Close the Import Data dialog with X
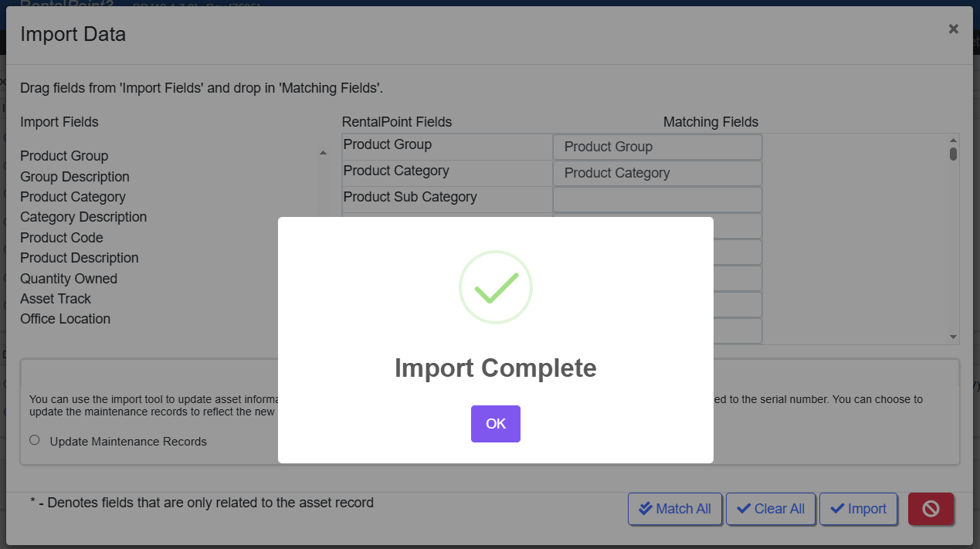This screenshot has height=549, width=980. tap(954, 29)
